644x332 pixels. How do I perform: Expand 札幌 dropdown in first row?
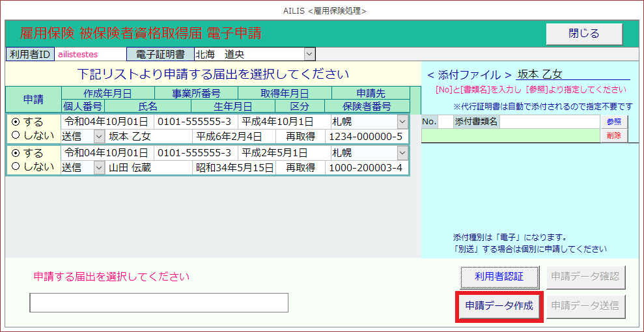click(402, 122)
